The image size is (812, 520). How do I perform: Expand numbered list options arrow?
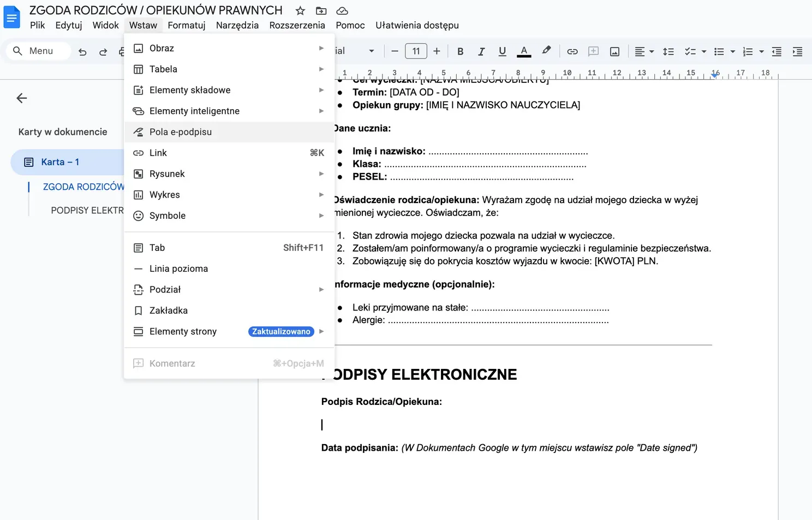click(762, 51)
